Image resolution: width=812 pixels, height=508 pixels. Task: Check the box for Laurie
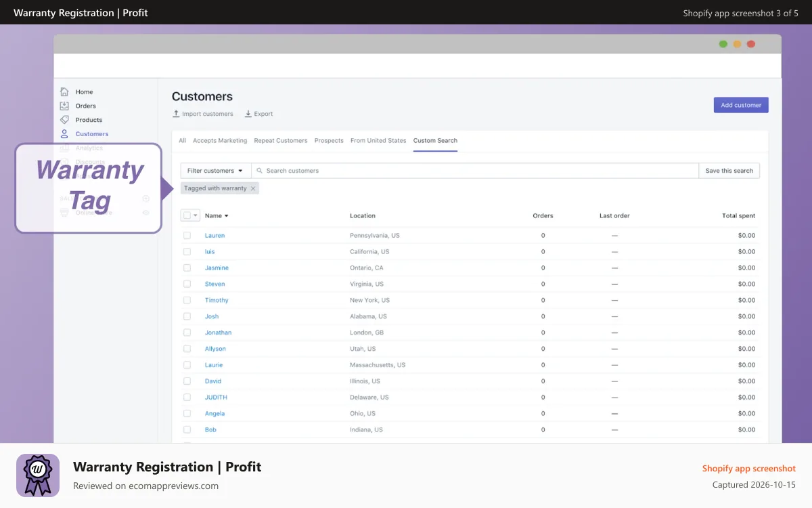pyautogui.click(x=187, y=365)
